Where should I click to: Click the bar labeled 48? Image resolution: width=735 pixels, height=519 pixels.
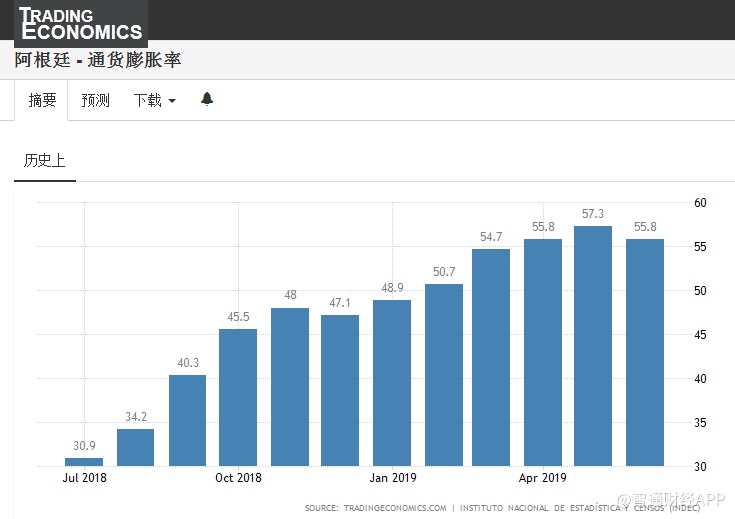coord(289,386)
